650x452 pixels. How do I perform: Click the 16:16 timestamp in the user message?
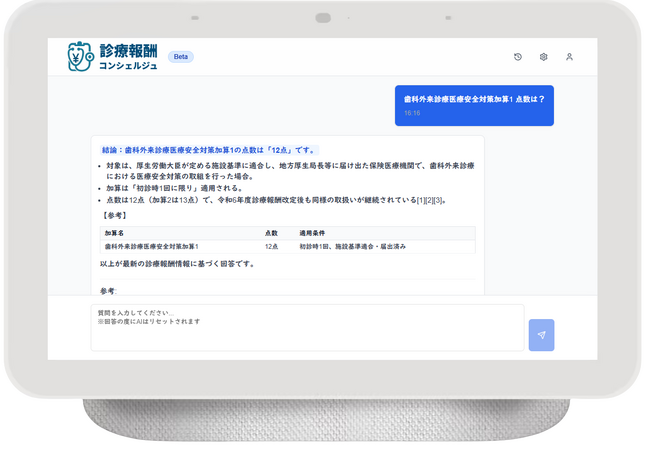point(412,114)
